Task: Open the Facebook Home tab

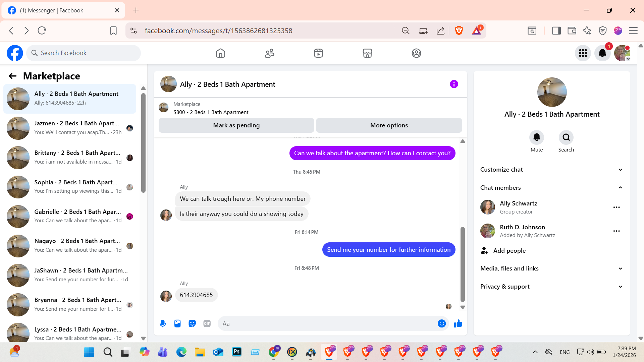Action: pos(220,53)
